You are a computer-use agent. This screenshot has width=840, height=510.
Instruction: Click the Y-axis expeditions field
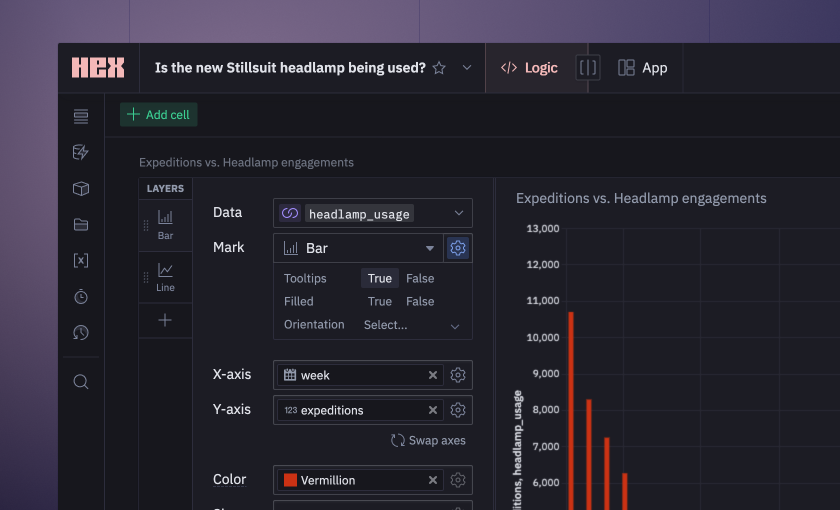click(x=360, y=410)
